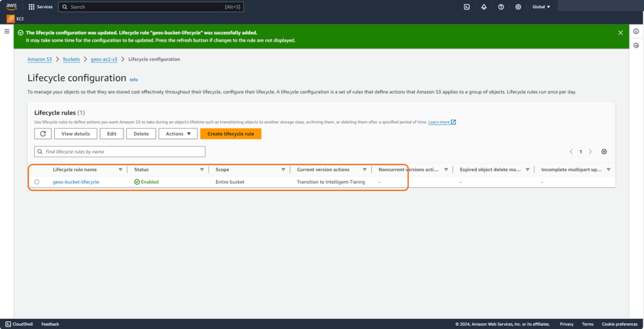The width and height of the screenshot is (644, 329).
Task: Focus the Find lifecycle rules search field
Action: tap(120, 152)
